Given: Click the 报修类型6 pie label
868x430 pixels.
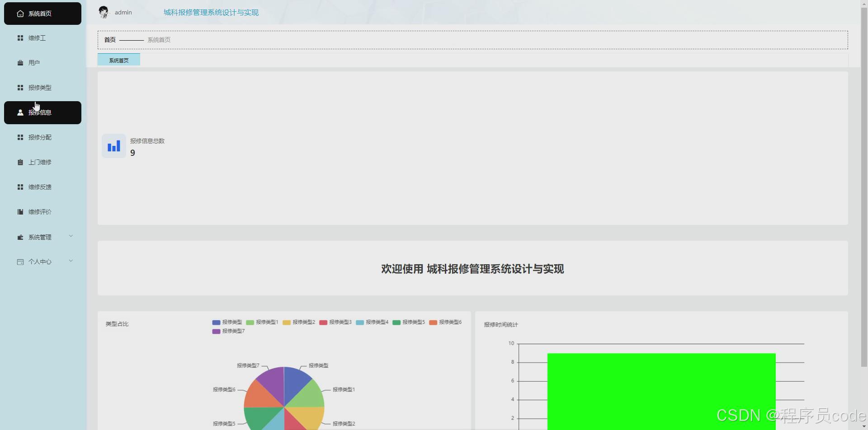Looking at the screenshot, I should pos(224,389).
